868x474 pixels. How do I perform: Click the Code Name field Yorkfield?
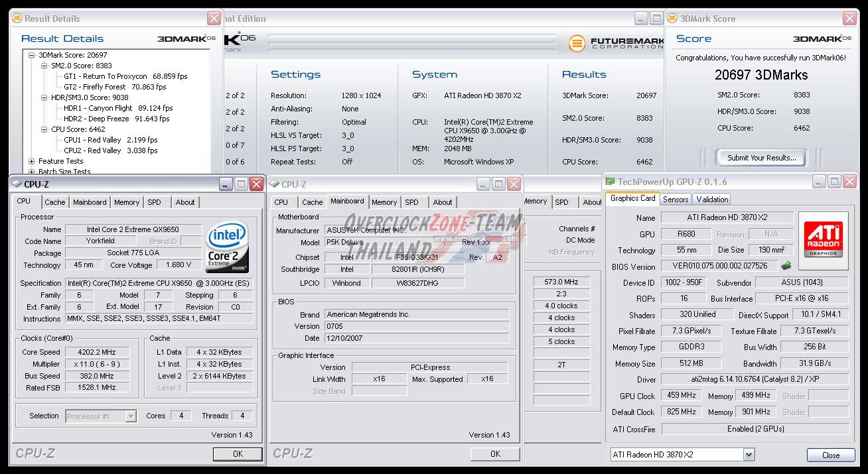coord(100,241)
